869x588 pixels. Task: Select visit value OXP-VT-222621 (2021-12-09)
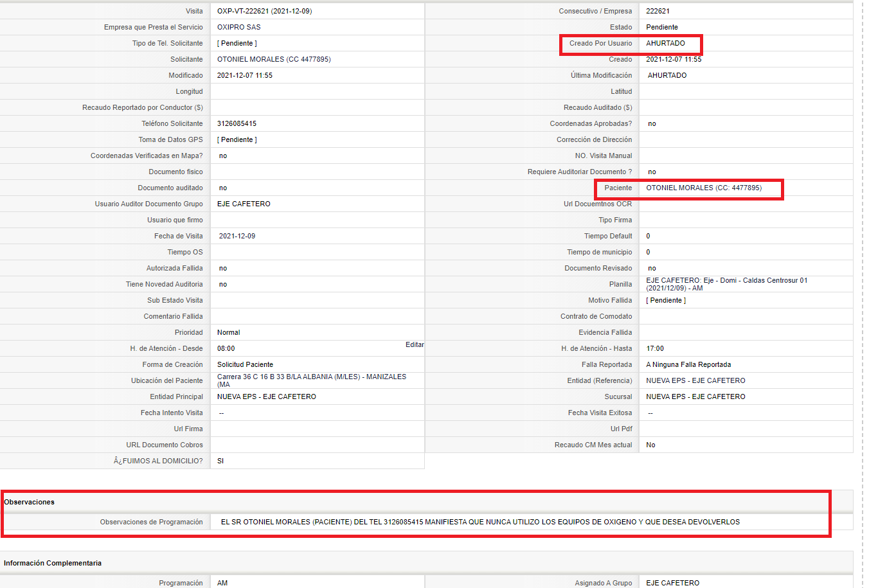265,11
